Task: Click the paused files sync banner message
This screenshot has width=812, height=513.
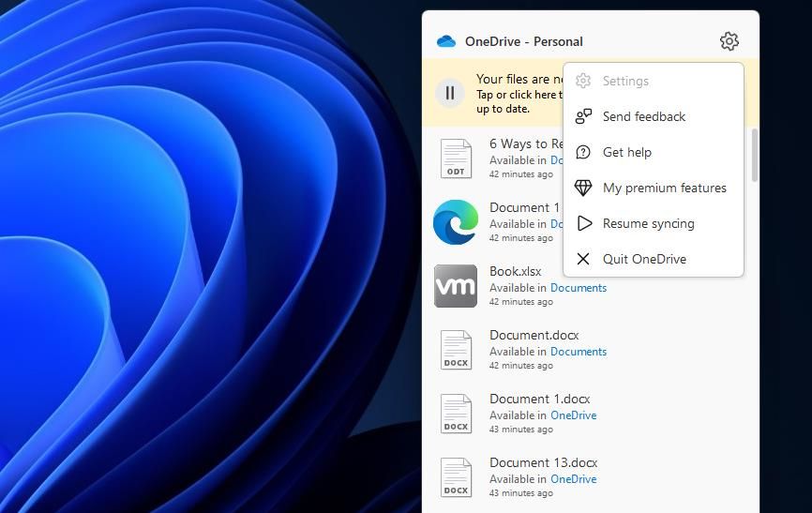Action: coord(519,94)
